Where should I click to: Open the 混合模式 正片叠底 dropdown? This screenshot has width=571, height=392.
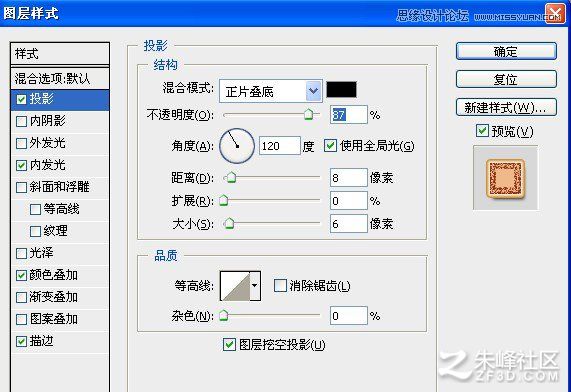271,91
